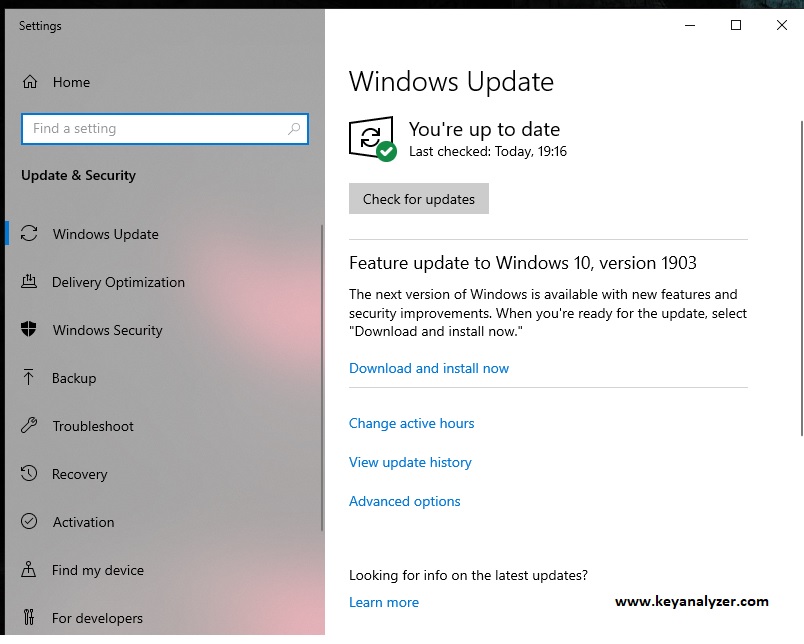Image resolution: width=804 pixels, height=644 pixels.
Task: Click the update status icon with green check
Action: (373, 138)
